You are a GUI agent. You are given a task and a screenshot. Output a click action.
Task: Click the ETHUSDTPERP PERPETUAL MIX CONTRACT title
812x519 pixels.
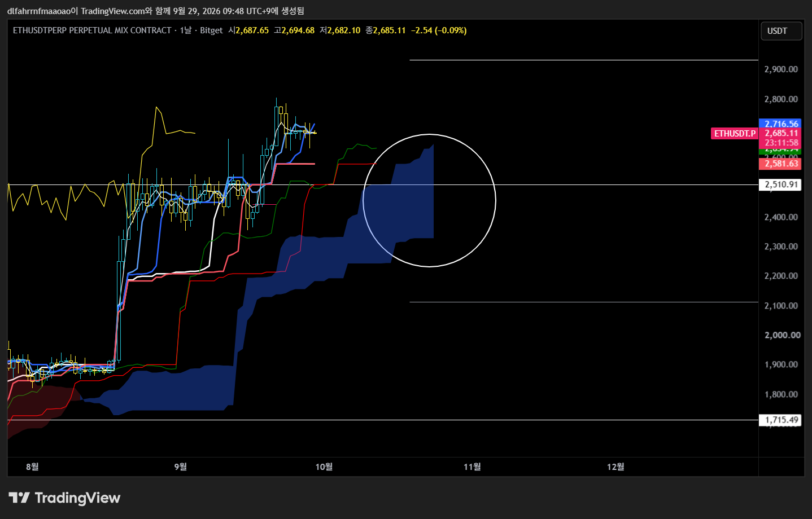click(92, 30)
